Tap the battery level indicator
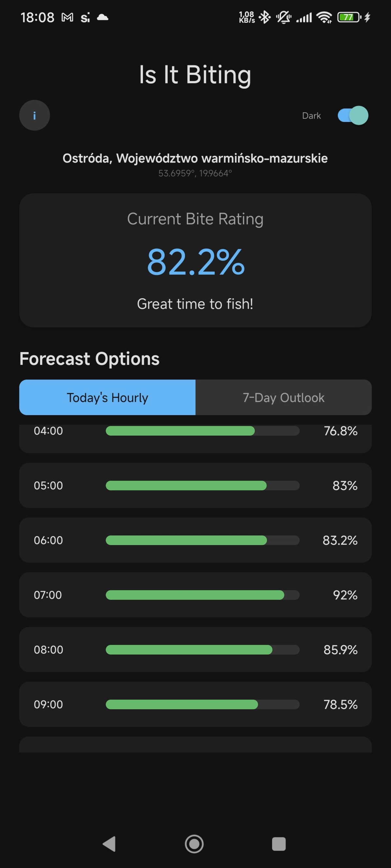Viewport: 391px width, 868px height. coord(349,17)
